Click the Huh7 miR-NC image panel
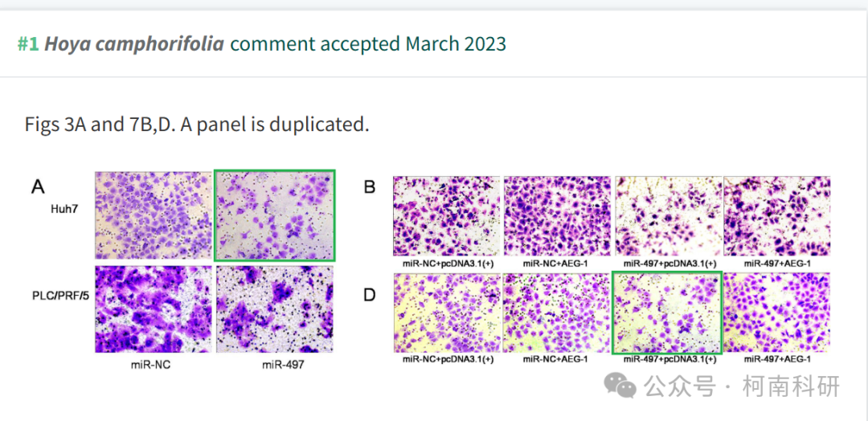This screenshot has height=421, width=868. (x=154, y=215)
